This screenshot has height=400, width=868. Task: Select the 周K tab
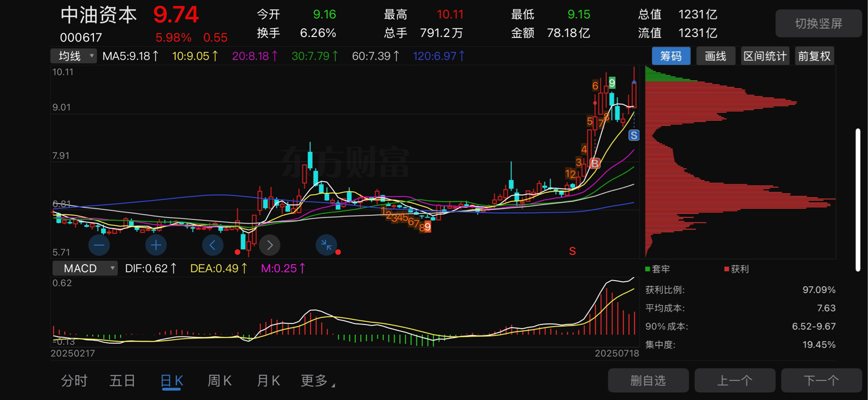[x=219, y=381]
